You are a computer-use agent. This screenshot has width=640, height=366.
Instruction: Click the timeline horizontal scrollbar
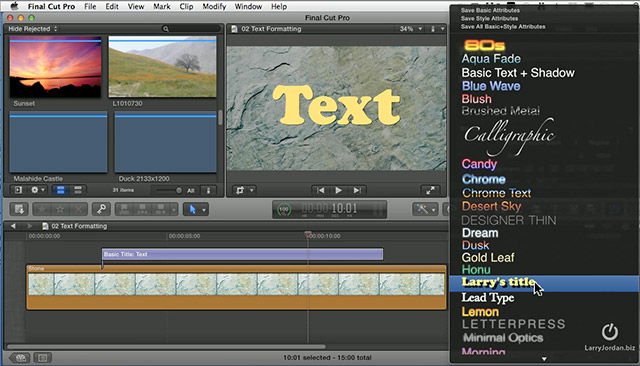167,347
